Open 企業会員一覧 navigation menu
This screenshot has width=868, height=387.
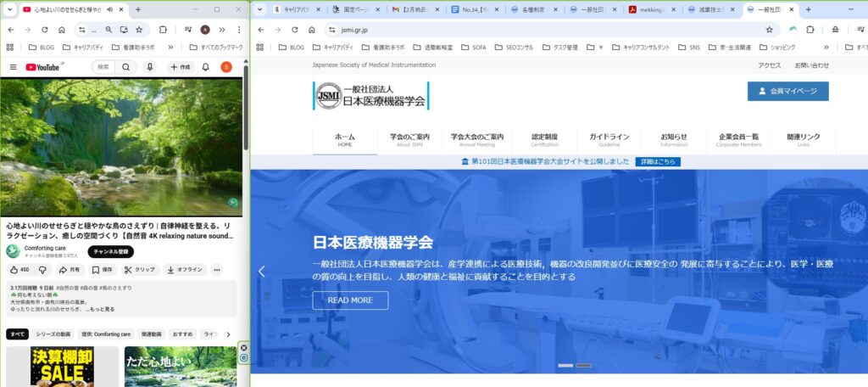(x=738, y=140)
